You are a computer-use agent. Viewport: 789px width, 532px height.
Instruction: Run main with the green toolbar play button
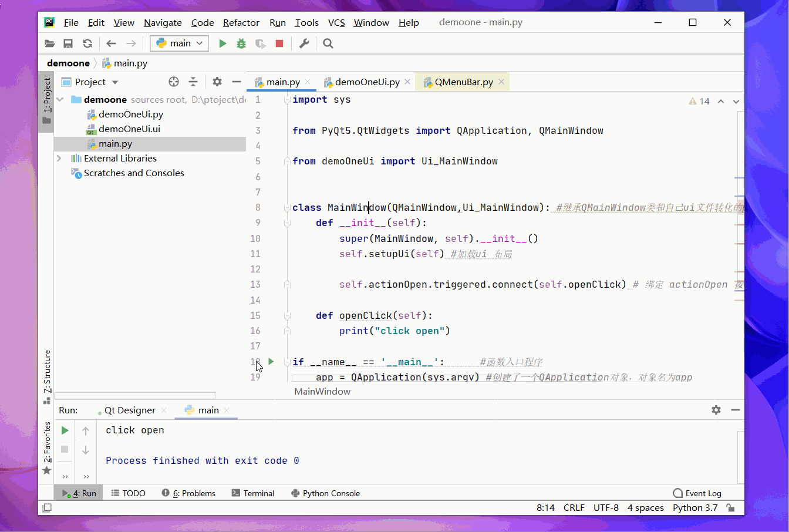pyautogui.click(x=222, y=43)
